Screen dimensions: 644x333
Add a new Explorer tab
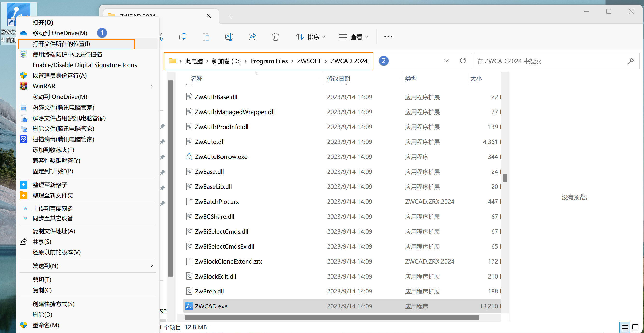point(231,16)
